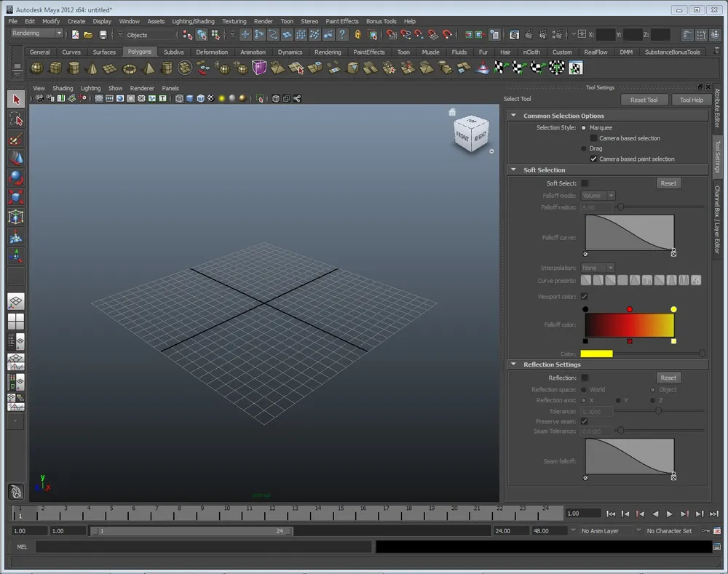Image resolution: width=728 pixels, height=574 pixels.
Task: Click the Reset Tool button
Action: tap(644, 100)
